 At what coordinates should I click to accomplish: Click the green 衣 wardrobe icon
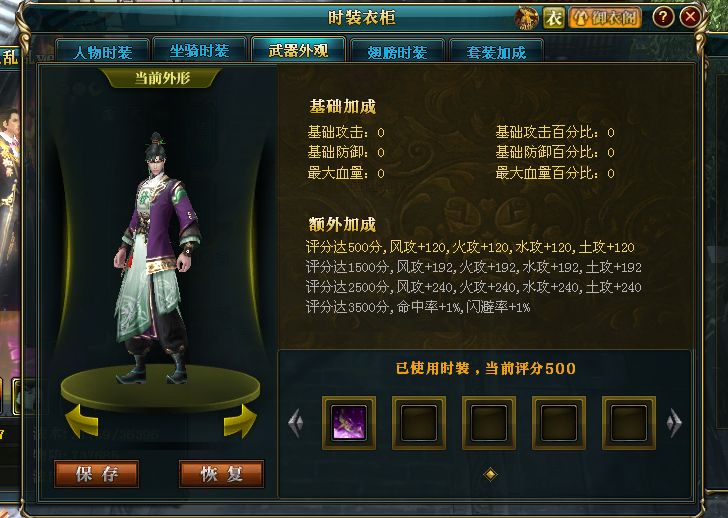pyautogui.click(x=554, y=18)
